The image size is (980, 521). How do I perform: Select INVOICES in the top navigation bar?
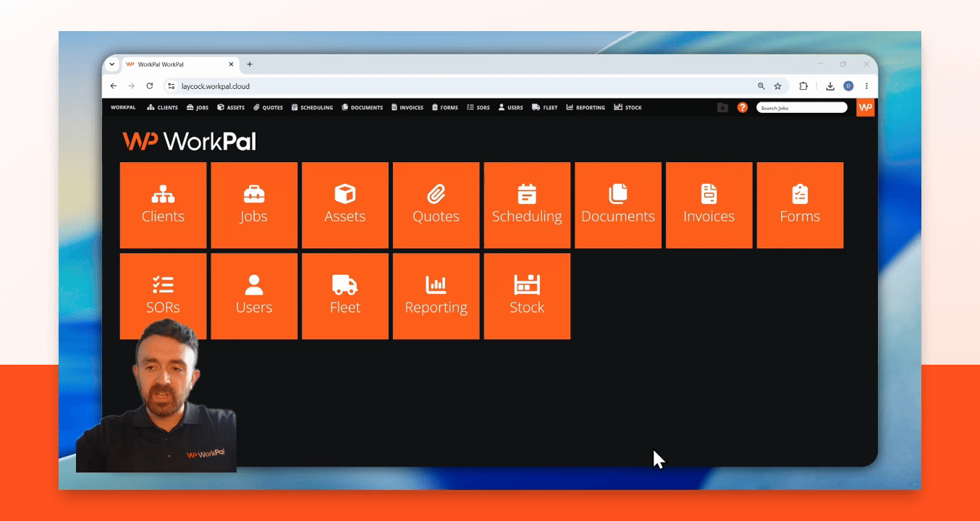407,108
